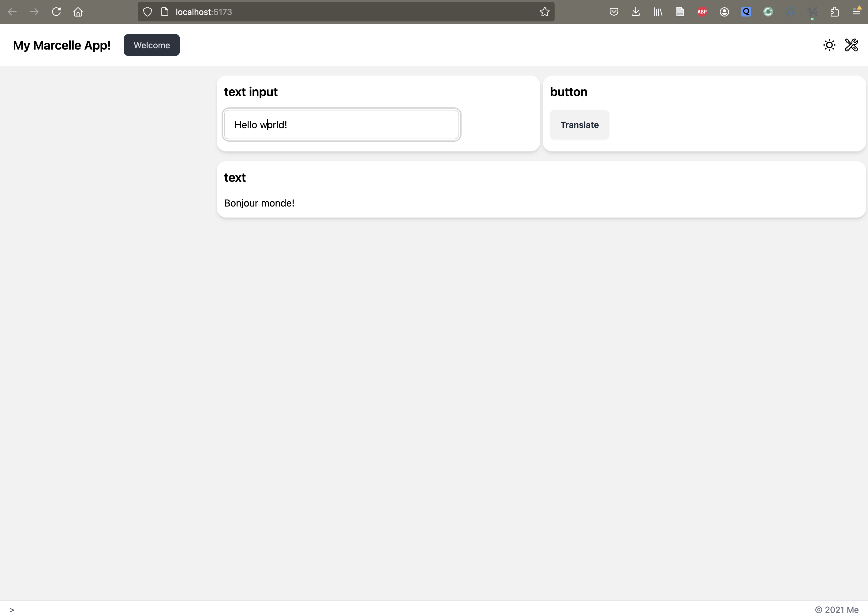
Task: Click inside the Hello world! text input
Action: pos(341,125)
